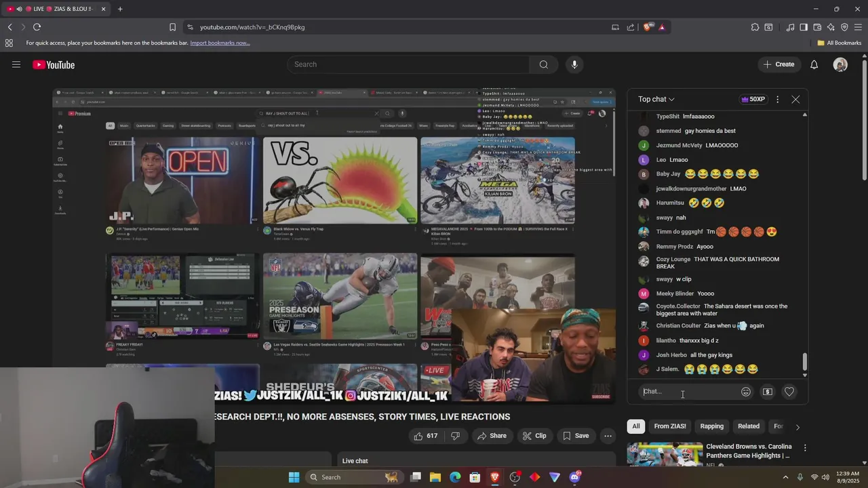868x488 pixels.
Task: Switch to the LIVE ZIAS & B.LOU browser tab
Action: coord(58,9)
